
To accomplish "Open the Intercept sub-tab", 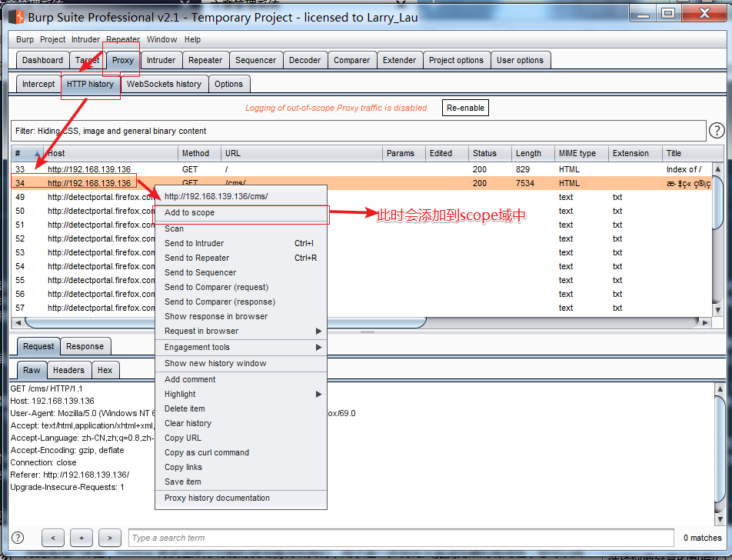I will pyautogui.click(x=38, y=84).
